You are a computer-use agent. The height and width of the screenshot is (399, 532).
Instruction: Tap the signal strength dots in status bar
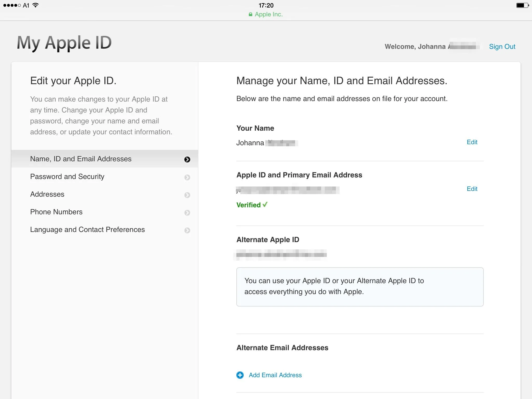tap(12, 5)
